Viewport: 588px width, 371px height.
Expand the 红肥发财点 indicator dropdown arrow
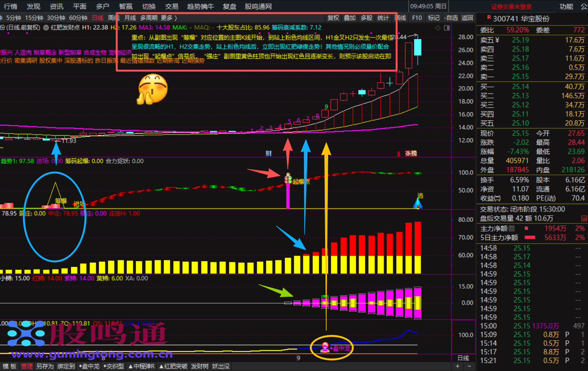[46, 28]
